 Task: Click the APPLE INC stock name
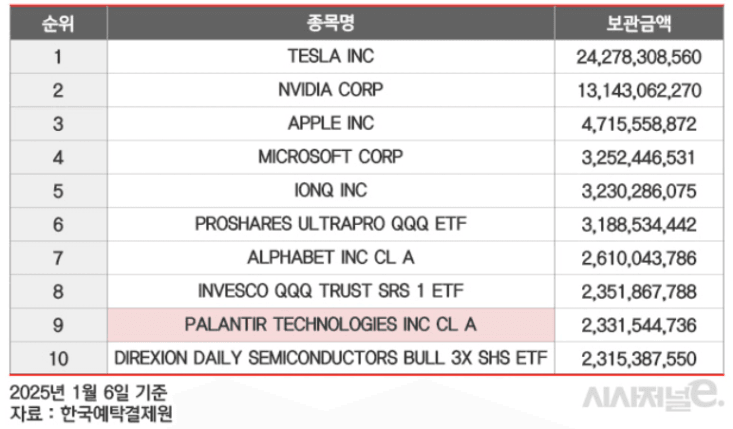click(x=331, y=123)
